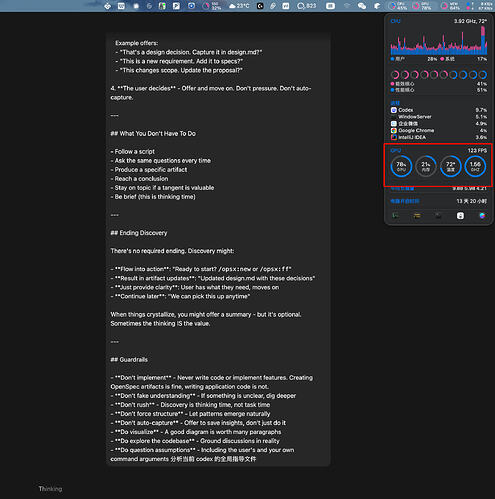
Task: Click the "## Guardrails" heading
Action: tap(129, 360)
